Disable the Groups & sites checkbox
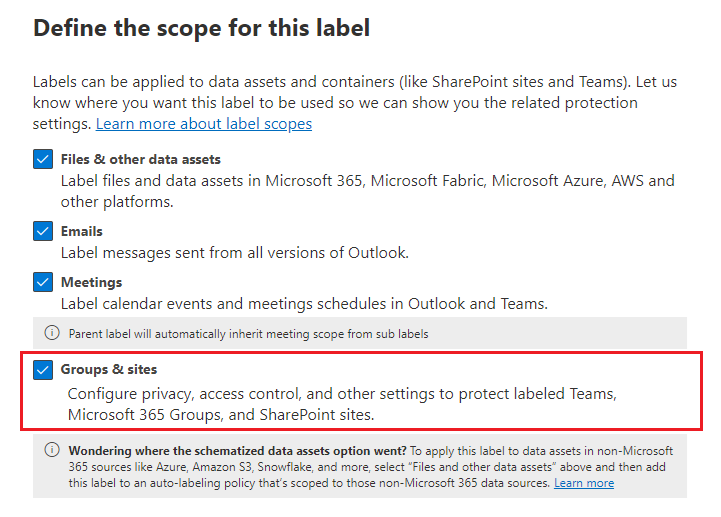 pos(42,370)
